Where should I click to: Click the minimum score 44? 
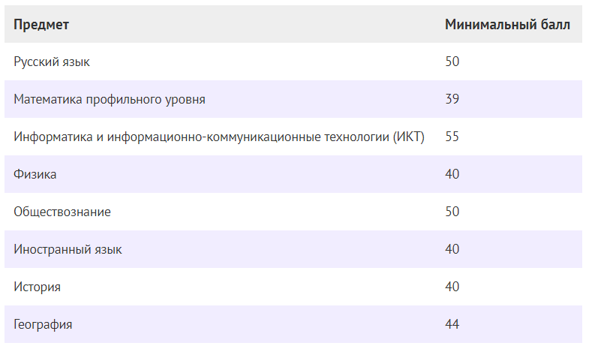click(x=452, y=324)
